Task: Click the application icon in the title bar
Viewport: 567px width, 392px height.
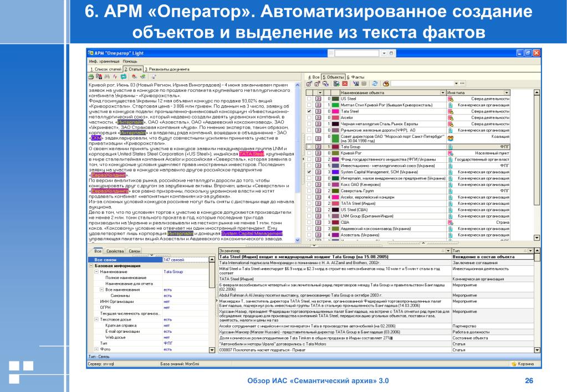Action: 91,53
